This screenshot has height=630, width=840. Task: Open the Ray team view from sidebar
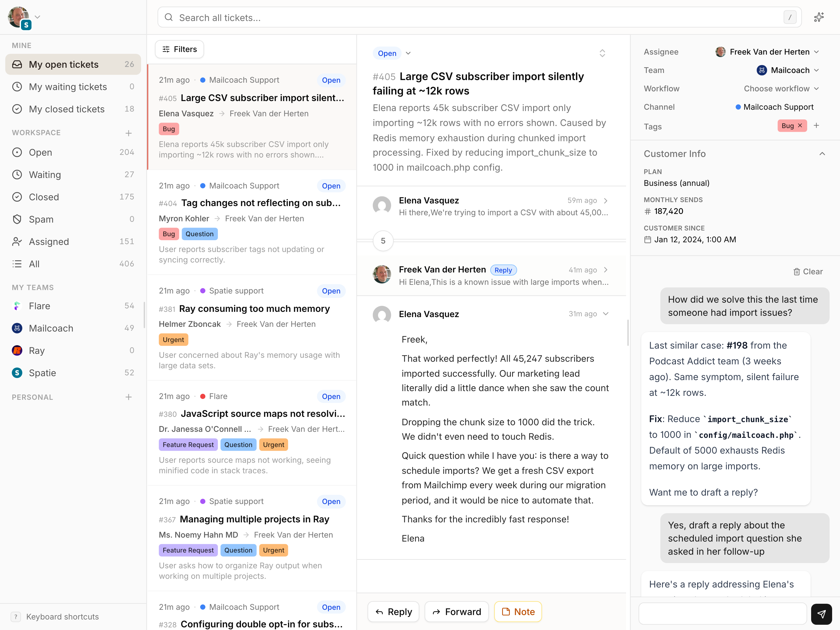click(36, 350)
